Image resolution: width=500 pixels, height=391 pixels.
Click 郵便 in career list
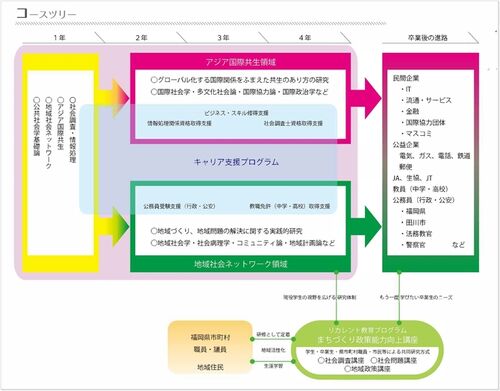click(406, 167)
